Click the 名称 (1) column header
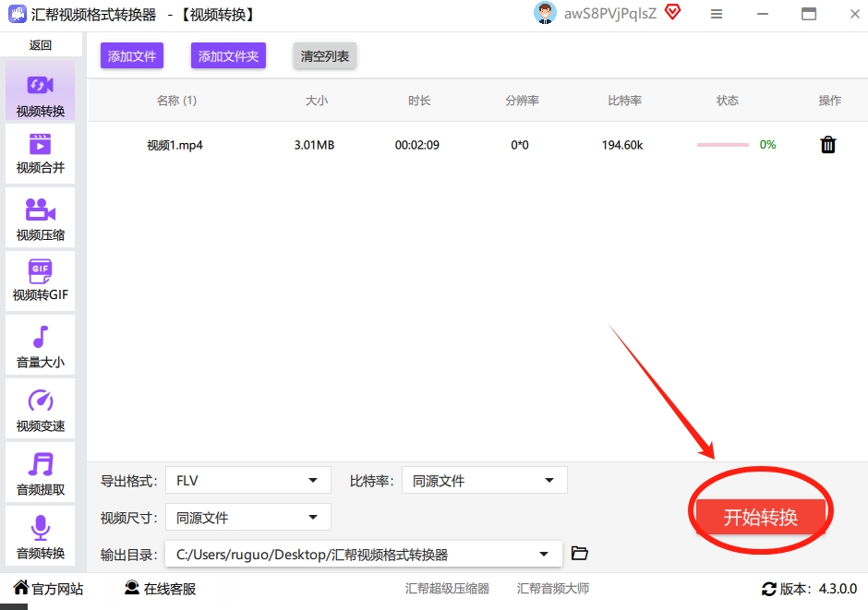 click(x=176, y=100)
